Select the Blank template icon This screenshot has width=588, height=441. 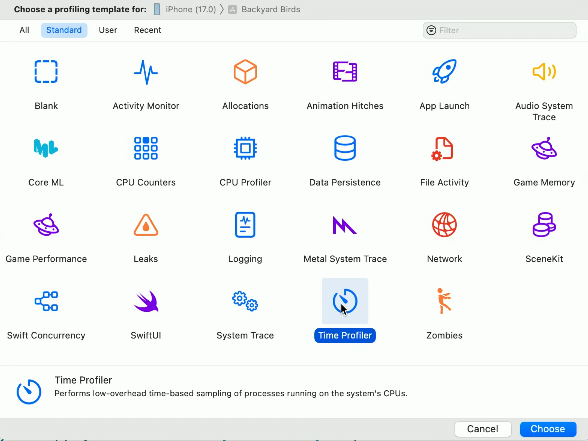pyautogui.click(x=46, y=71)
